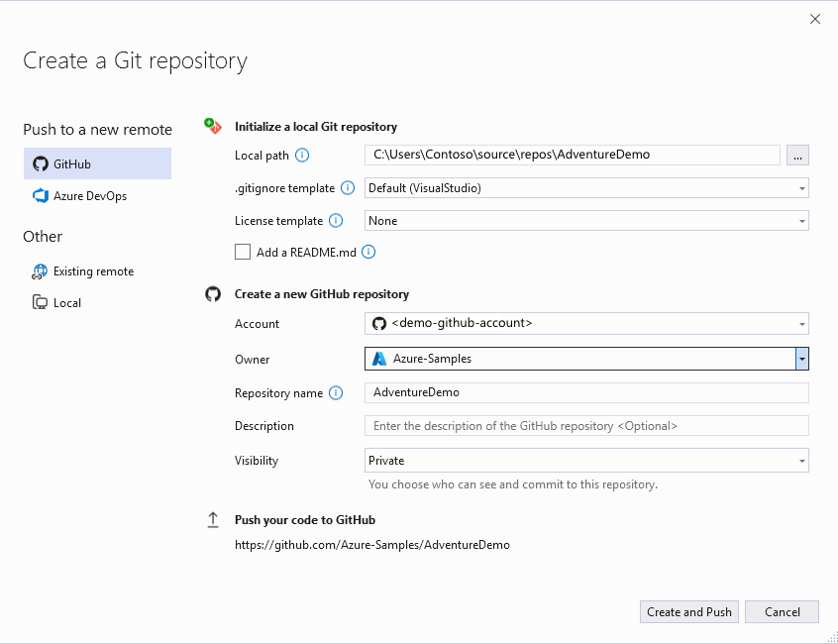Enable the Add a README.md checkbox
This screenshot has height=644, width=838.
tap(243, 253)
